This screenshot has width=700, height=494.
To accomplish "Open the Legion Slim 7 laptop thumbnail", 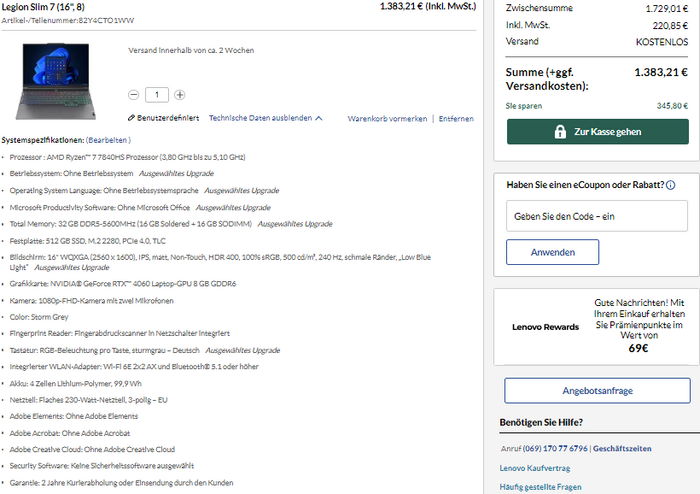I will pos(56,81).
